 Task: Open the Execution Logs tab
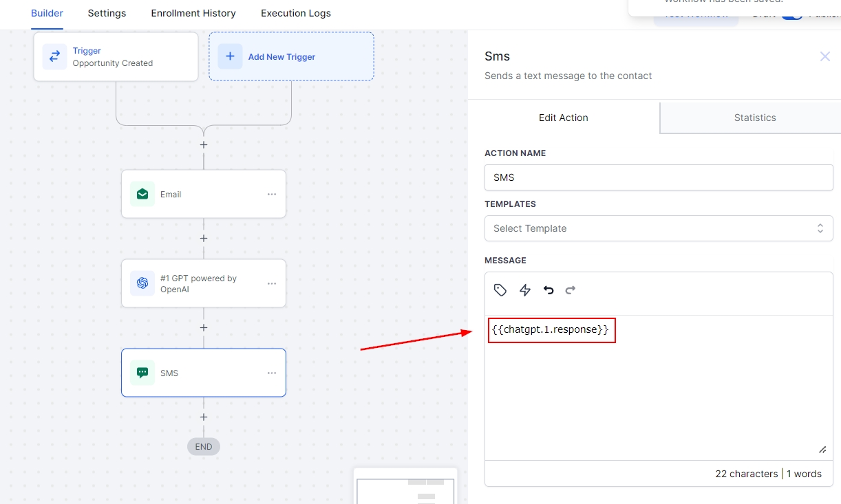(296, 13)
